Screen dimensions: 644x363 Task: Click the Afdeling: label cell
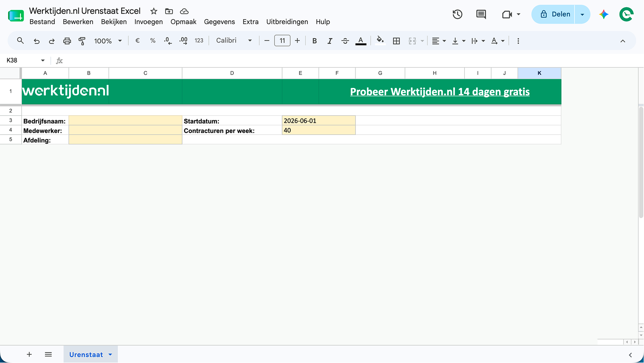[45, 139]
